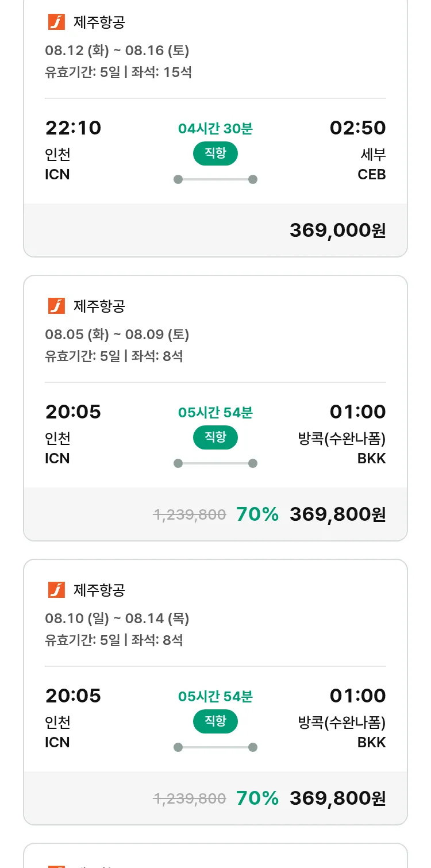Click the Jeju Air logo on the 08.10 Bangkok card

click(56, 590)
